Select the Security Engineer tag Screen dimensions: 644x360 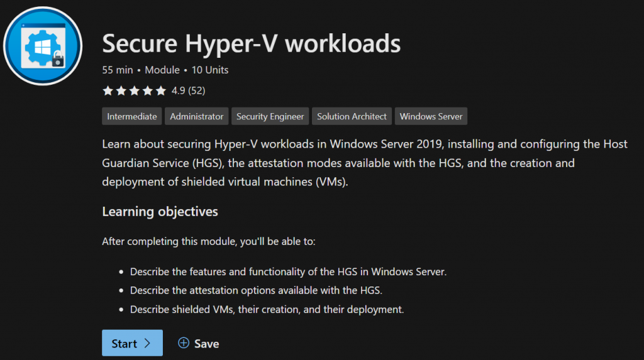[x=270, y=116]
